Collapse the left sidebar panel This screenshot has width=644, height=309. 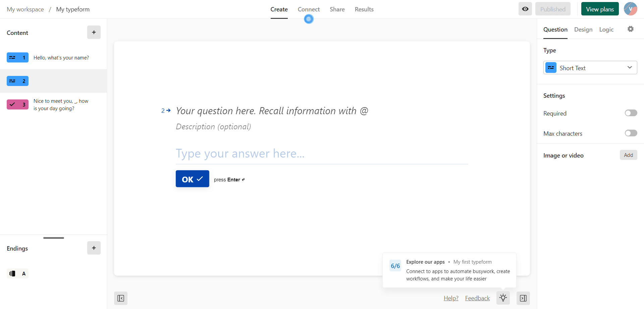click(x=121, y=298)
